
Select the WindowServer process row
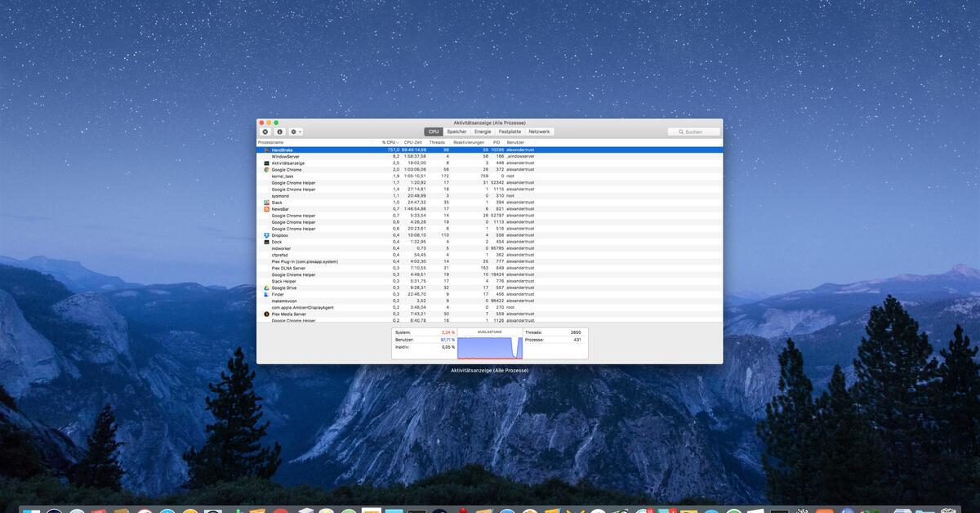(x=343, y=156)
